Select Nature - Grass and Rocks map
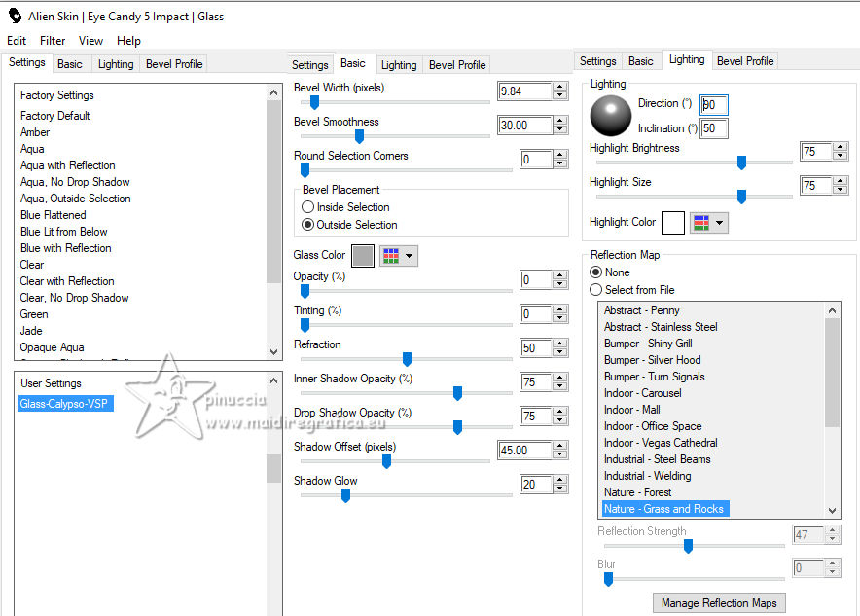Viewport: 860px width, 616px height. click(x=665, y=509)
